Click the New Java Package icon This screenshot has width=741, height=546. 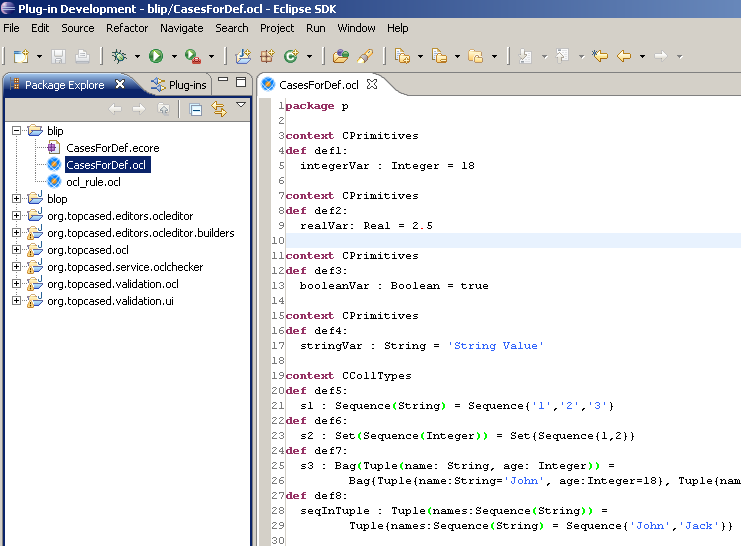point(267,56)
